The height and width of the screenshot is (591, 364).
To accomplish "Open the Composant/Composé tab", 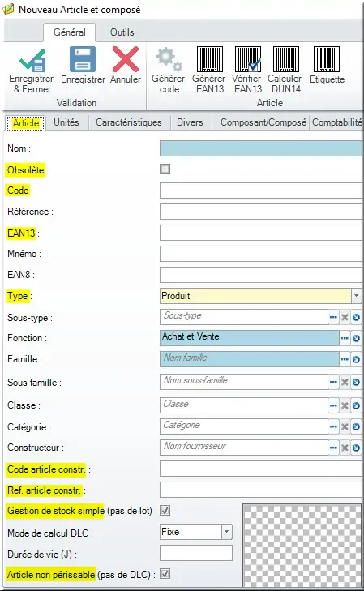I will pyautogui.click(x=263, y=122).
